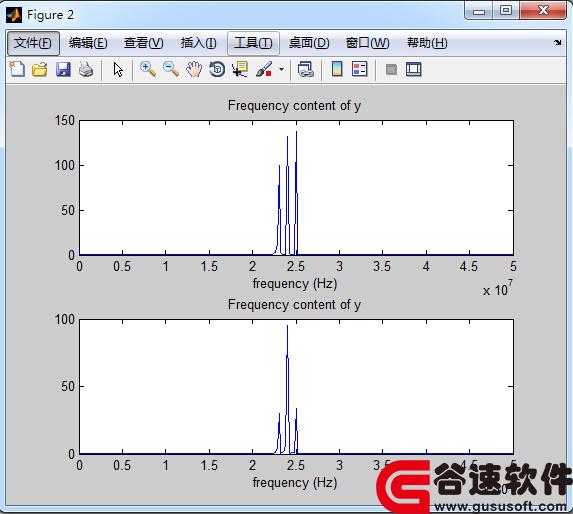Viewport: 573px width, 514px height.
Task: Select the Pan hand tool
Action: point(194,69)
